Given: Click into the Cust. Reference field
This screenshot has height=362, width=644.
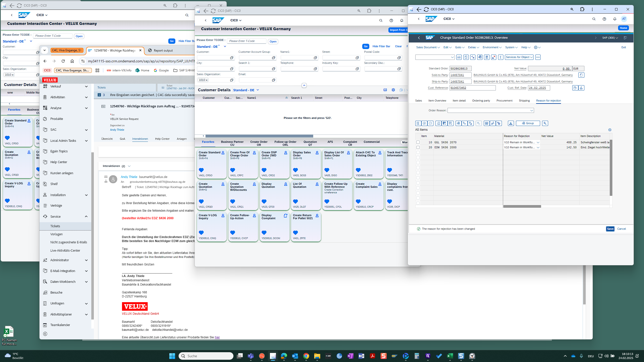Looking at the screenshot, I should 472,88.
